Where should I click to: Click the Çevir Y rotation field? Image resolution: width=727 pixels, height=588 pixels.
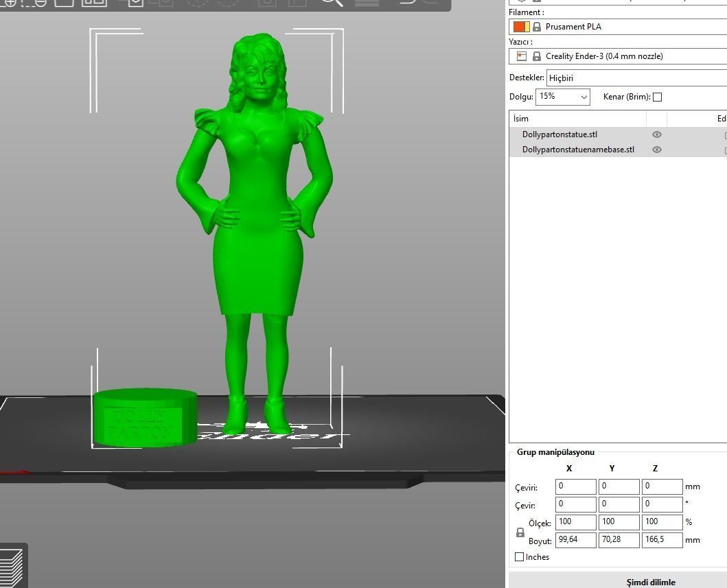pos(619,504)
